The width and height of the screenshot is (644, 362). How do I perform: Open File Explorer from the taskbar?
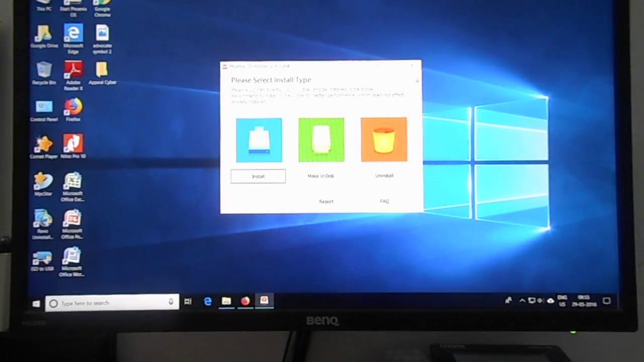(x=226, y=301)
